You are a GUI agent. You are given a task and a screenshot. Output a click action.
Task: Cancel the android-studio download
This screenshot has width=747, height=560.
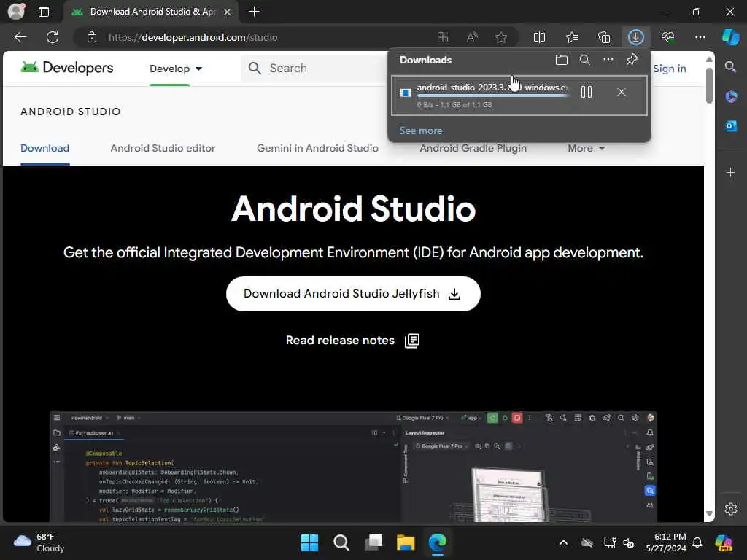622,92
